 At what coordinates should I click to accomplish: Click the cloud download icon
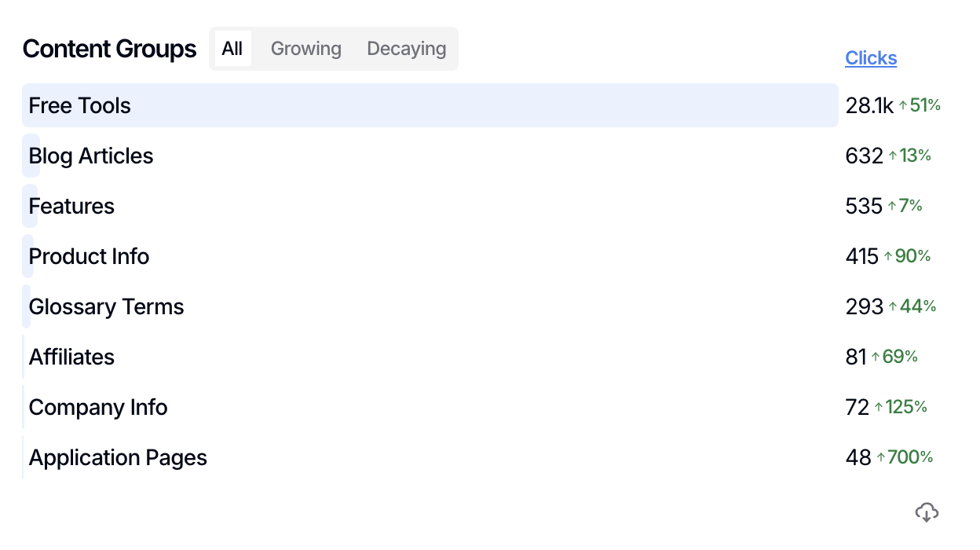(927, 512)
